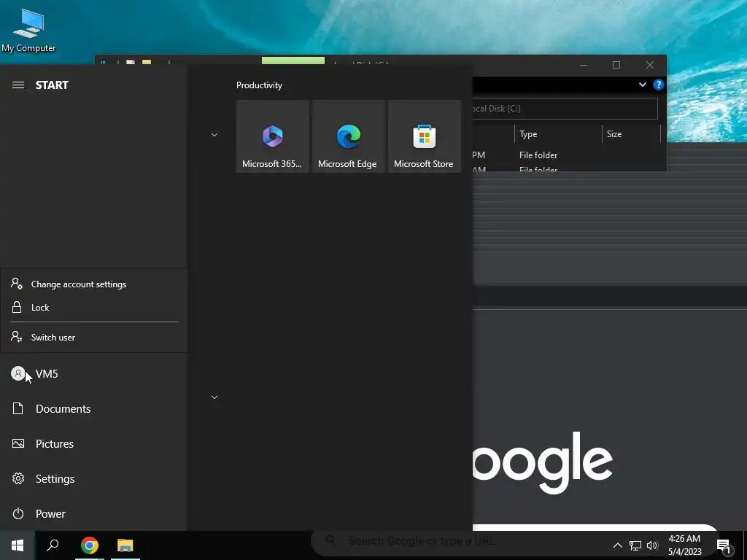Expand File Explorer ribbon chevron

pos(643,85)
